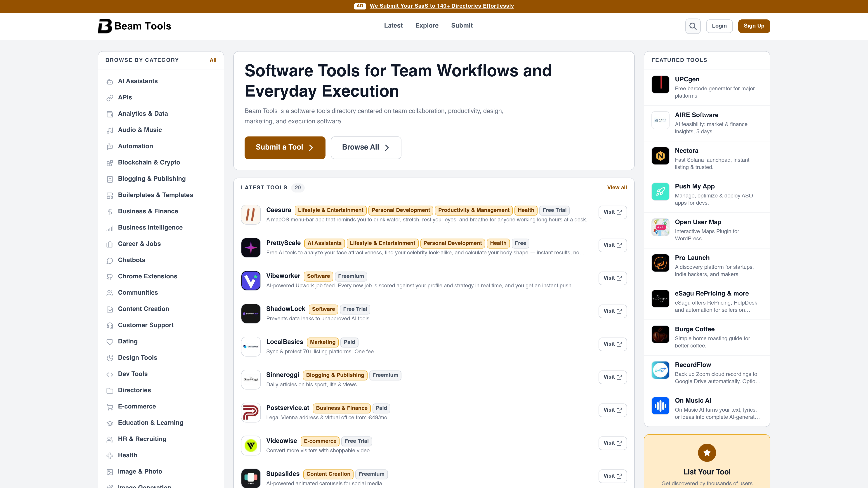This screenshot has height=488, width=868.
Task: Click PrettyScale's AI Assistants tag
Action: click(x=324, y=243)
